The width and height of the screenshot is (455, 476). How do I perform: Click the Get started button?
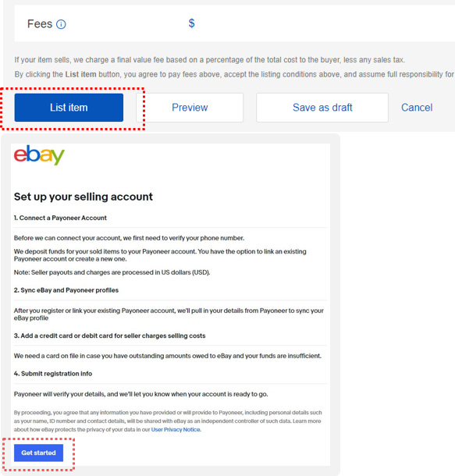click(38, 453)
